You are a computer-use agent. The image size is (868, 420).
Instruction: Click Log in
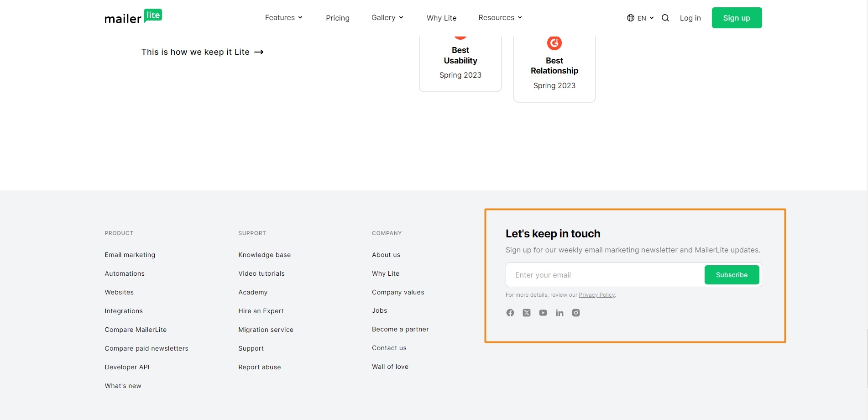coord(690,18)
